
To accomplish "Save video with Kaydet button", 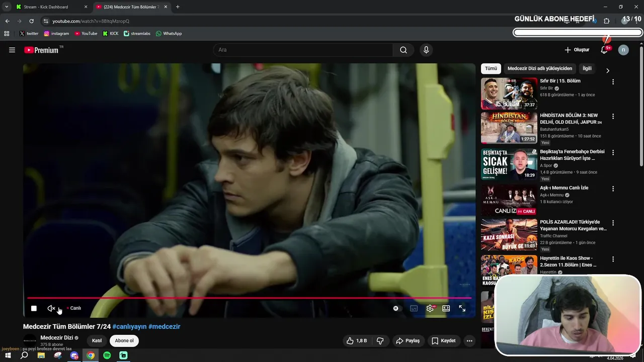I will (x=443, y=340).
